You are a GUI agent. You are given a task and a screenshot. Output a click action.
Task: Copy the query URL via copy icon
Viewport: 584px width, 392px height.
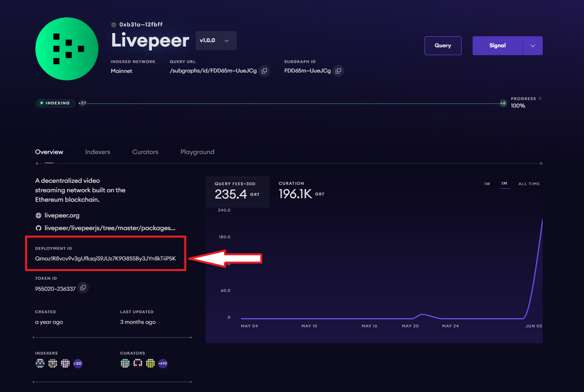pyautogui.click(x=264, y=71)
